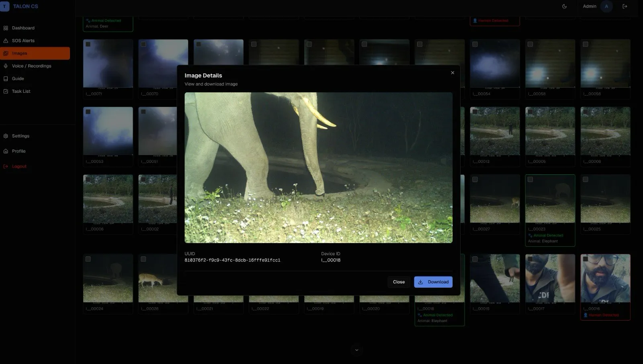Open thumbnail I__00005 pond image
The width and height of the screenshot is (643, 364).
tap(550, 131)
